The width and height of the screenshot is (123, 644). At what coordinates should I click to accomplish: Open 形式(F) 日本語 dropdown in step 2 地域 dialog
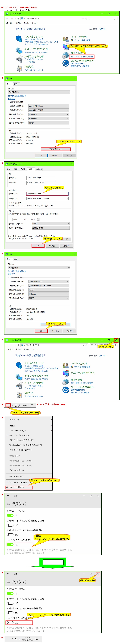click(39, 92)
